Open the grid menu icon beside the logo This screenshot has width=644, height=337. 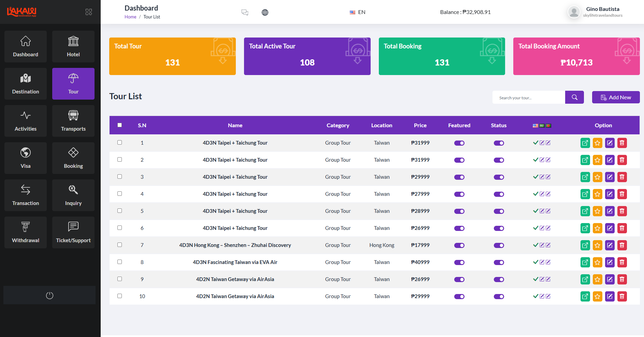[x=89, y=12]
